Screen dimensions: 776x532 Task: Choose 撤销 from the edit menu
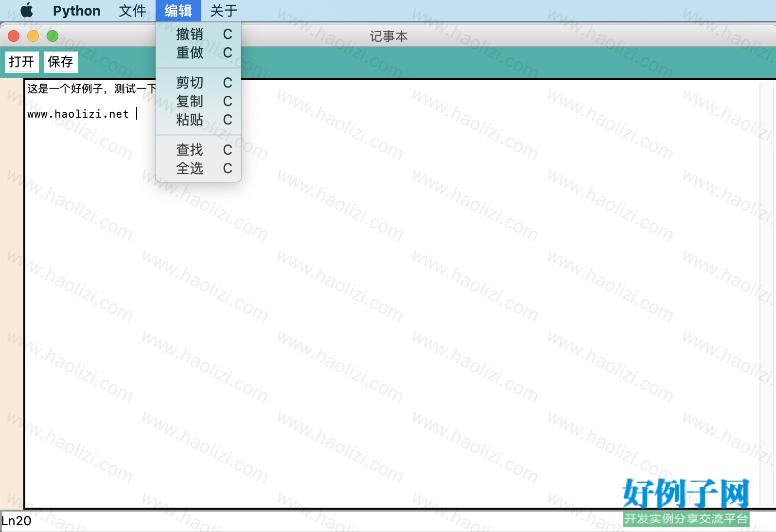[x=198, y=34]
